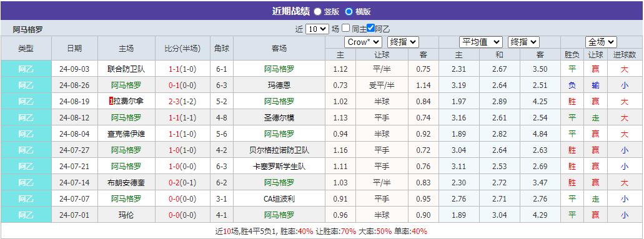
Task: Click the 阿马格罗 team name heading
Action: point(27,29)
